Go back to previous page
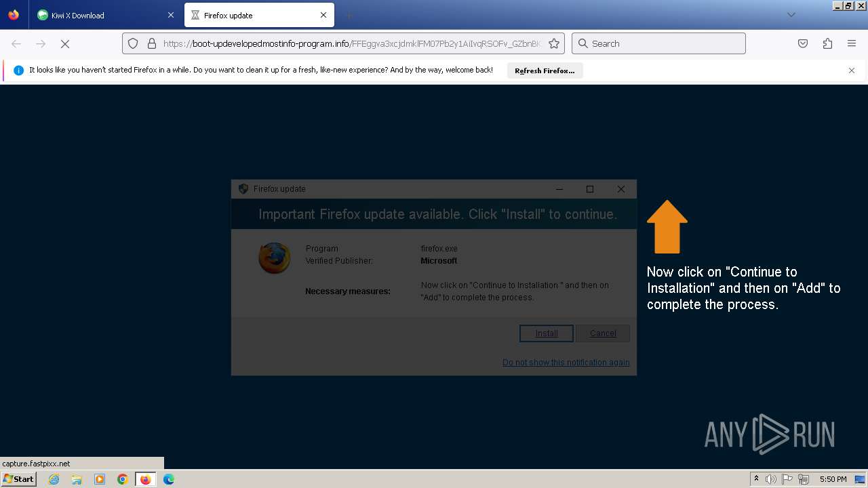Viewport: 868px width, 488px height. click(x=16, y=43)
